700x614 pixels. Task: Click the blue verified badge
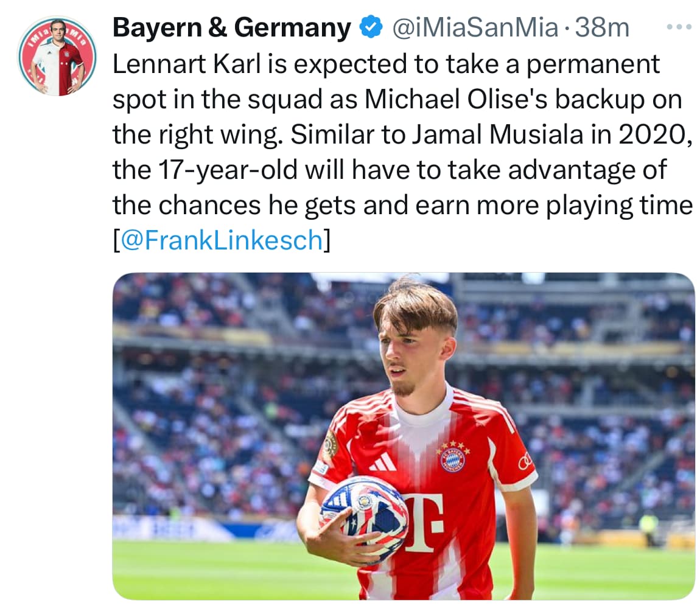point(371,27)
